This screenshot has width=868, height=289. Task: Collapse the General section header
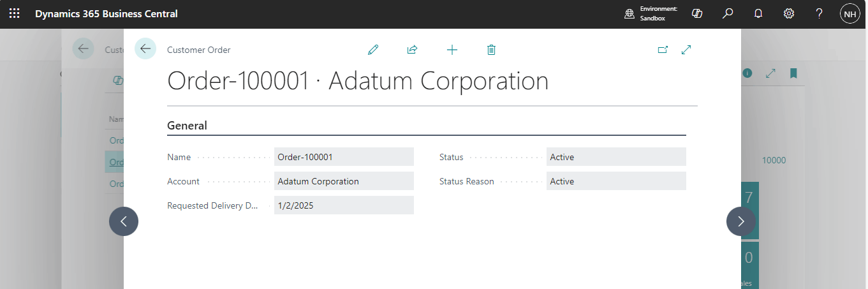(187, 126)
